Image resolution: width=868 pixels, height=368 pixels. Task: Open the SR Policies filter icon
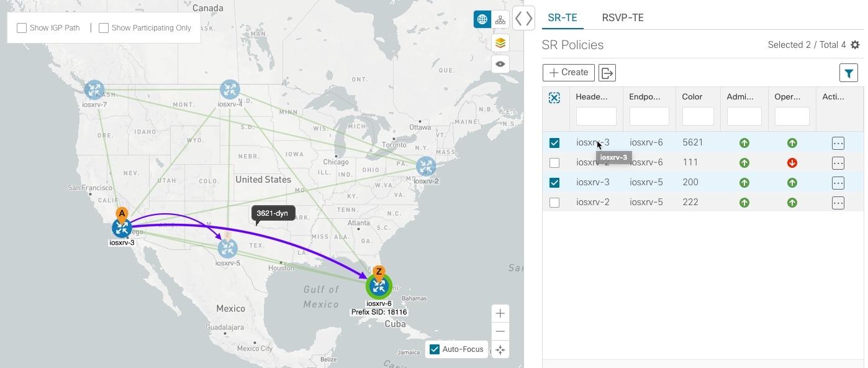coord(848,73)
